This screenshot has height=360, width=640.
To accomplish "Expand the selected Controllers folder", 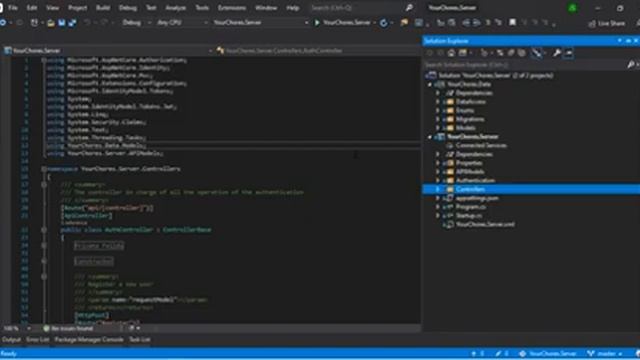I will click(x=438, y=189).
